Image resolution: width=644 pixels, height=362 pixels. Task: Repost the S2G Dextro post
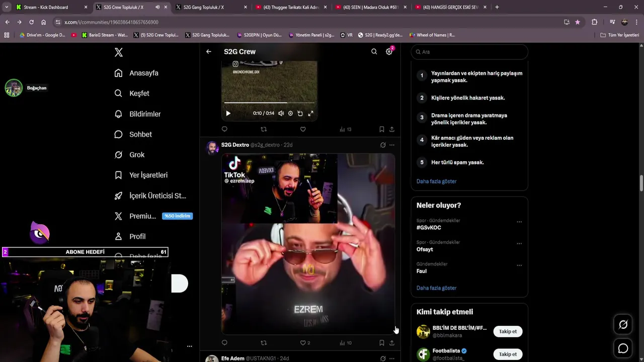tap(264, 343)
